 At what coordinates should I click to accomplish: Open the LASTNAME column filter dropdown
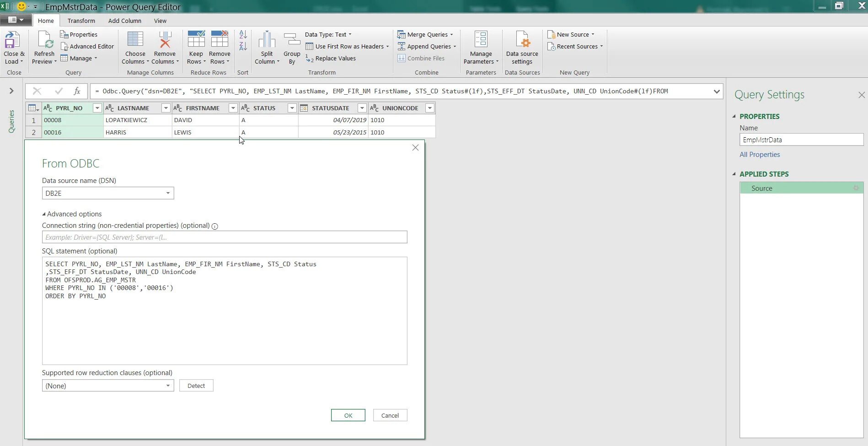(x=166, y=108)
